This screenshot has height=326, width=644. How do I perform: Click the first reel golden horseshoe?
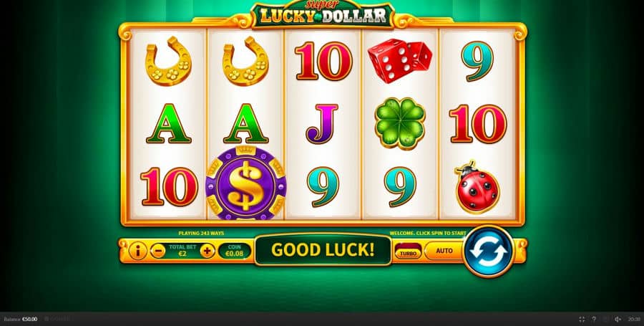click(168, 61)
